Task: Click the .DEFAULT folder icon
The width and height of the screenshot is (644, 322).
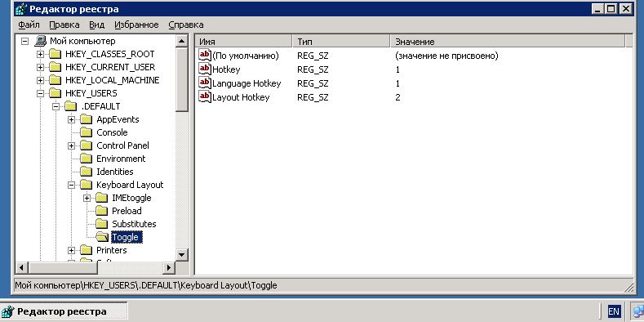Action: click(71, 106)
